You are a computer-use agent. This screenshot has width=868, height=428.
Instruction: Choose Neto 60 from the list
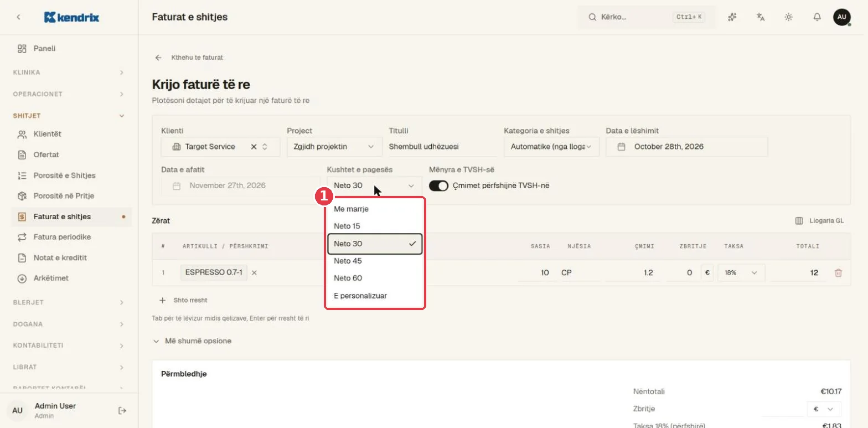pos(375,278)
